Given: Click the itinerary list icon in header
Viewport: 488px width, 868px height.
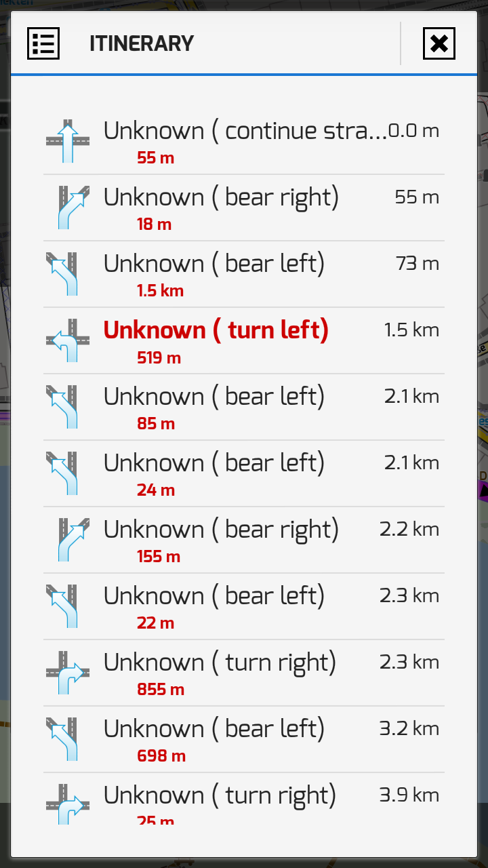Looking at the screenshot, I should [43, 43].
